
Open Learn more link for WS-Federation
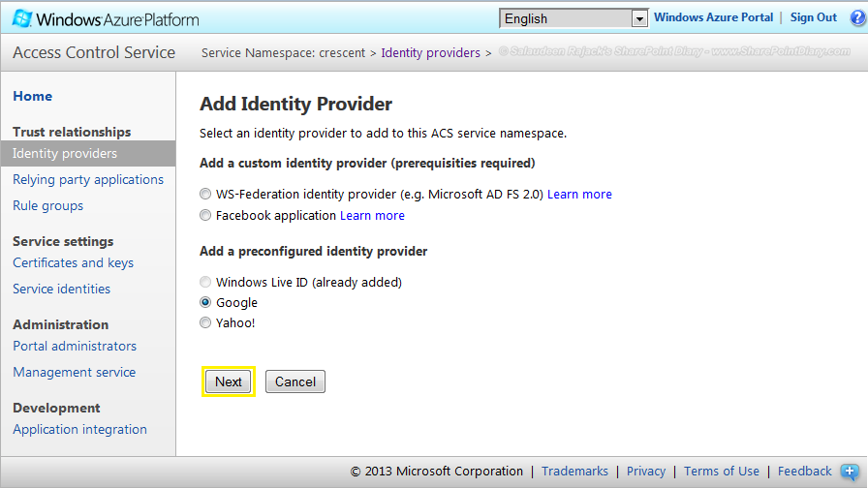(579, 195)
